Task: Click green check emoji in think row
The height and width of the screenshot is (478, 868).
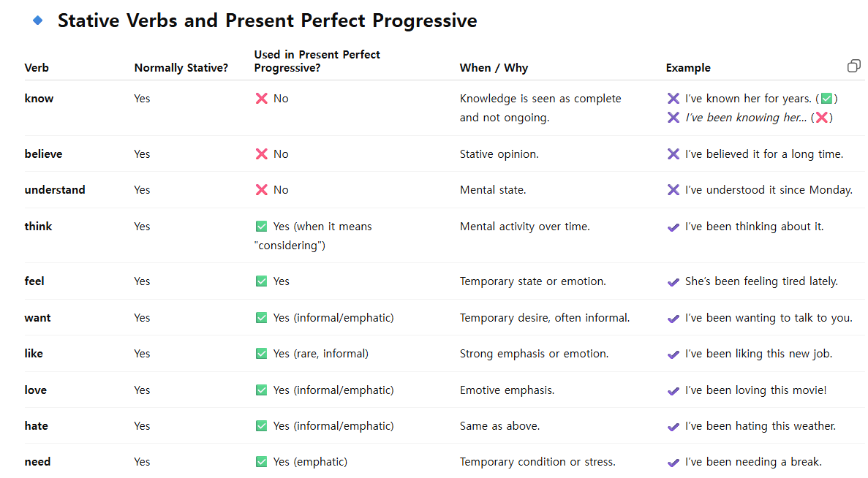Action: 261,227
